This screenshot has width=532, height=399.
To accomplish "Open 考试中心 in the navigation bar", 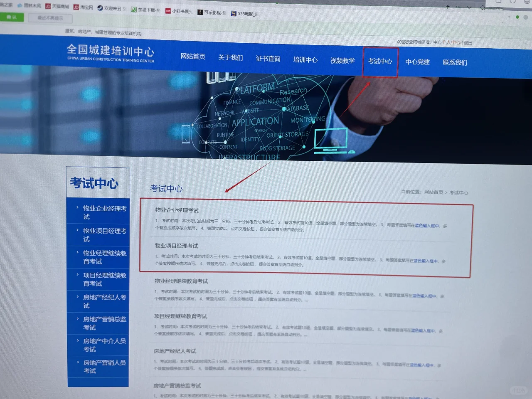I will (380, 61).
